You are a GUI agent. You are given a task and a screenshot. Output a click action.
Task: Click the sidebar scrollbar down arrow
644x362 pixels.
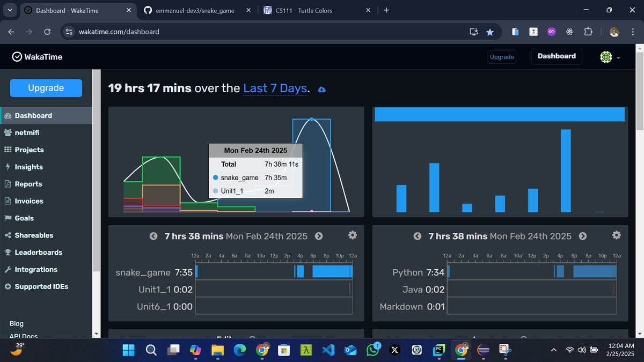(x=96, y=334)
